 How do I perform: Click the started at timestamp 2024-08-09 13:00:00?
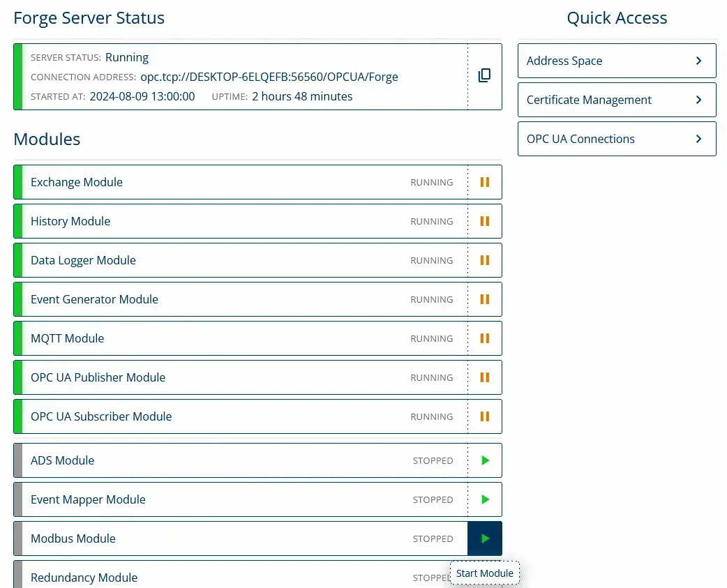click(x=142, y=96)
